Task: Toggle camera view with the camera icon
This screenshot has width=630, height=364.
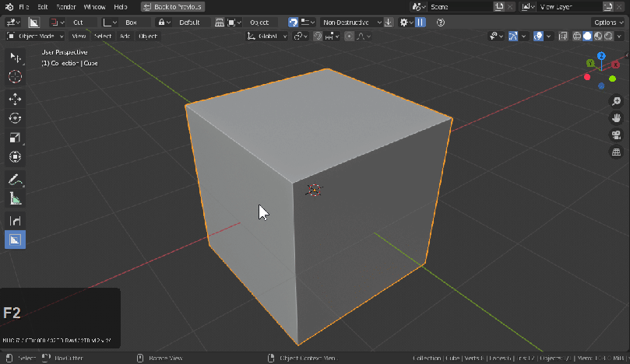Action: 615,135
